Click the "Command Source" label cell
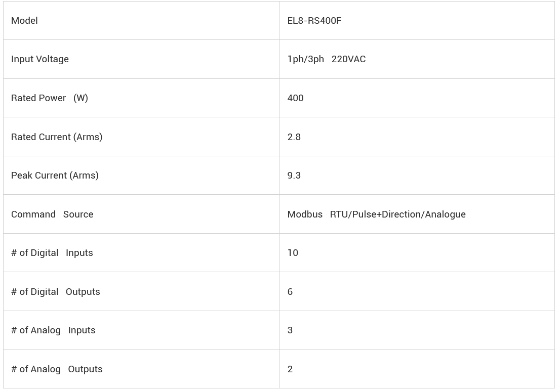The image size is (560, 392). click(x=52, y=214)
